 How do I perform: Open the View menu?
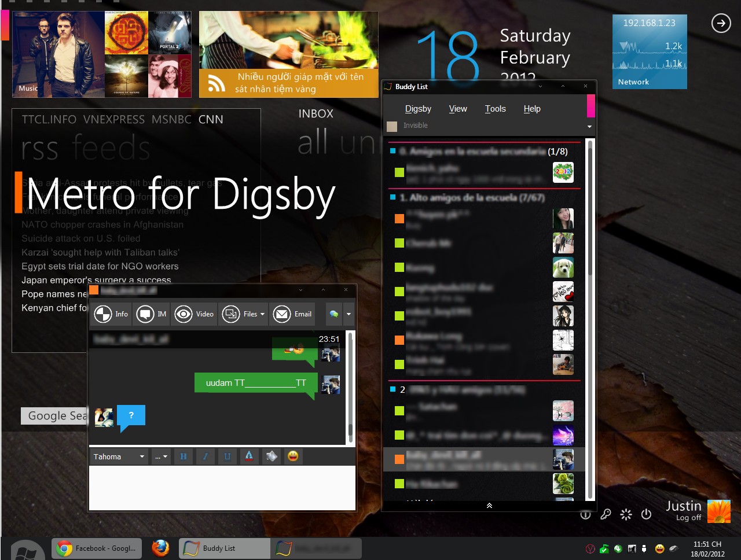458,109
